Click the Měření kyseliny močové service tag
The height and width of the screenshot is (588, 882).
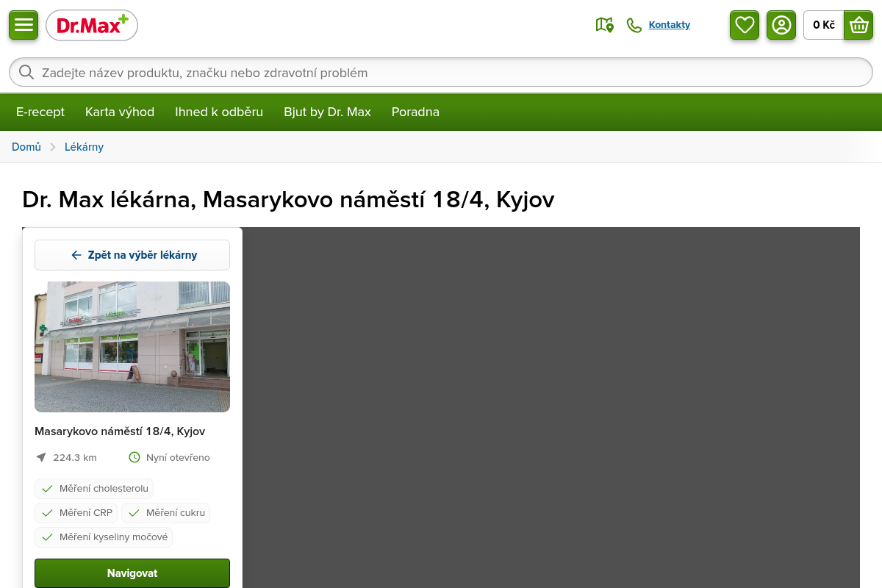coord(104,537)
